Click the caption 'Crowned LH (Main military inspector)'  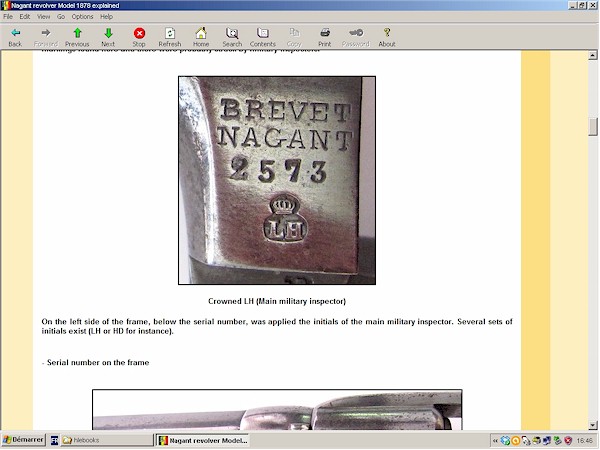point(277,301)
